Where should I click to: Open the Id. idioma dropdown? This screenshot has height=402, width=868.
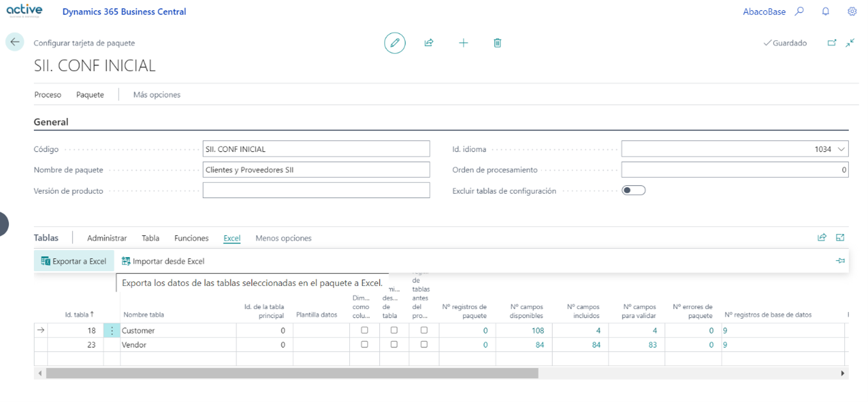pyautogui.click(x=841, y=149)
